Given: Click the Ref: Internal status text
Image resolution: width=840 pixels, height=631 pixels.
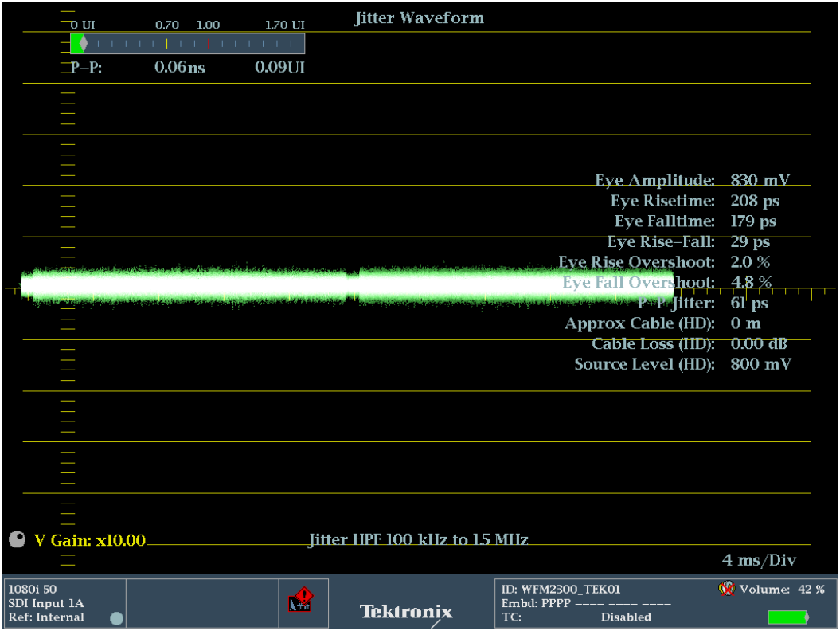Looking at the screenshot, I should click(46, 617).
